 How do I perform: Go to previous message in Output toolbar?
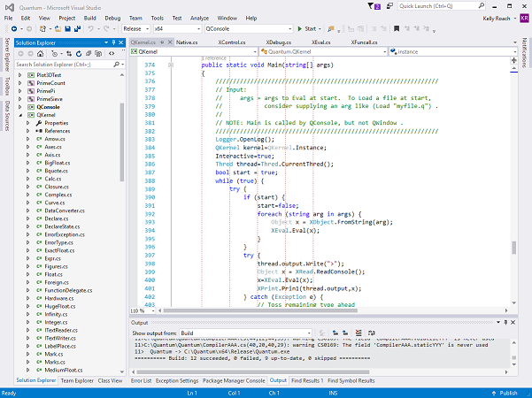(x=335, y=333)
